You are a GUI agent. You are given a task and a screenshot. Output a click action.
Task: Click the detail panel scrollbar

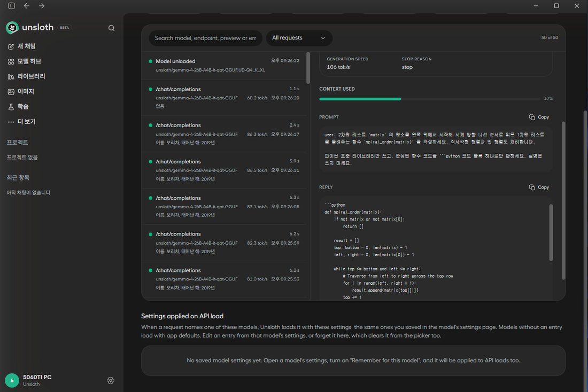pos(563,200)
